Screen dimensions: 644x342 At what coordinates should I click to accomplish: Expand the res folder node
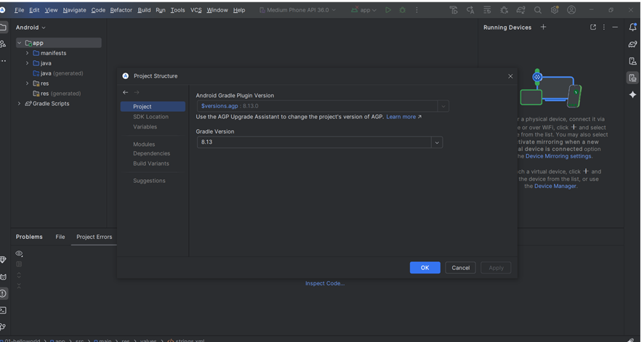pos(28,84)
